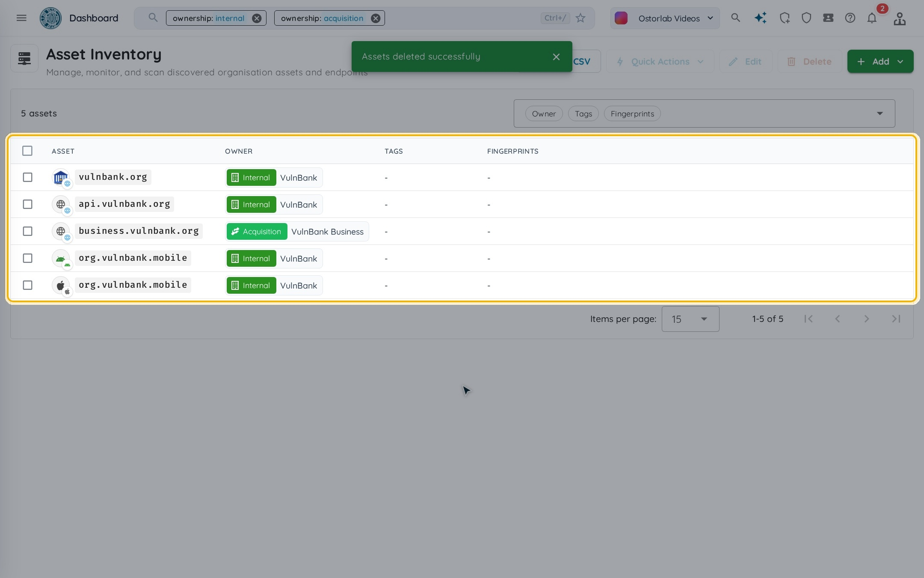Image resolution: width=924 pixels, height=578 pixels.
Task: Go to the next page arrow
Action: pos(867,319)
